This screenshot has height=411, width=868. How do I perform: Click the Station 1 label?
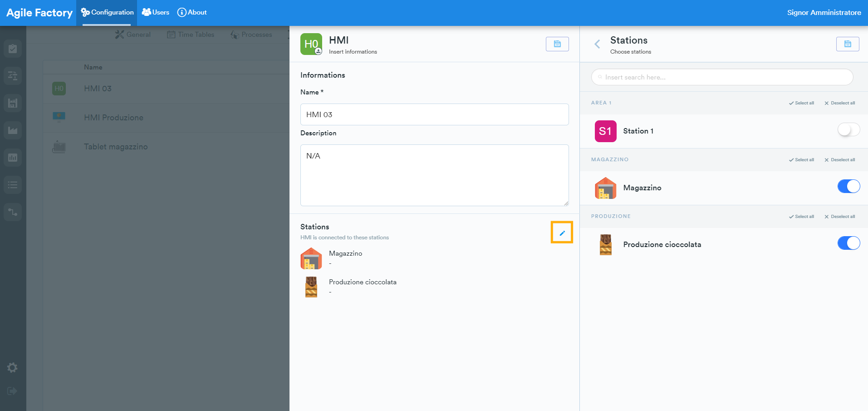click(638, 131)
